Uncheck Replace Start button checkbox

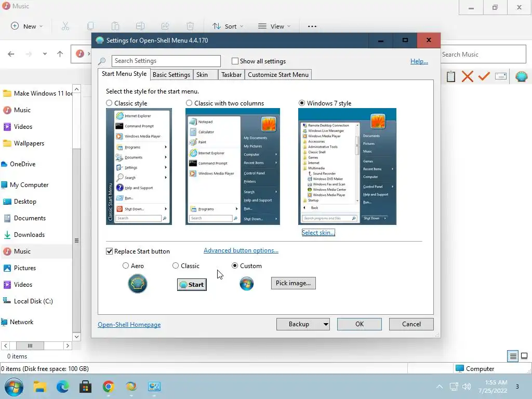coord(109,251)
